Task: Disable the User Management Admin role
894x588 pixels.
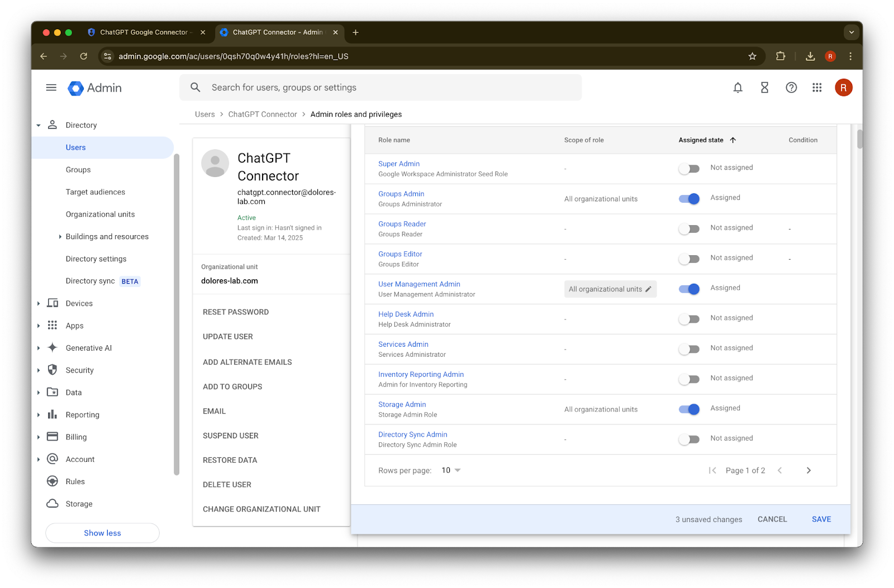Action: coord(689,289)
